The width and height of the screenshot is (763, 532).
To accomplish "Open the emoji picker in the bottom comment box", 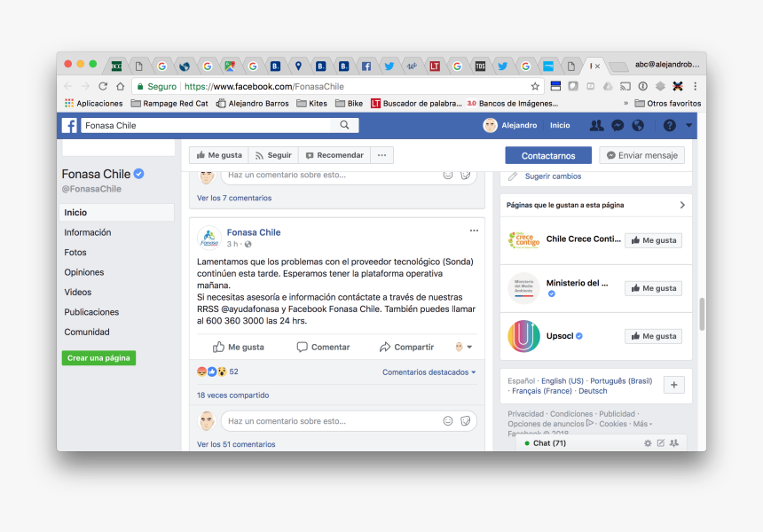I will [448, 421].
